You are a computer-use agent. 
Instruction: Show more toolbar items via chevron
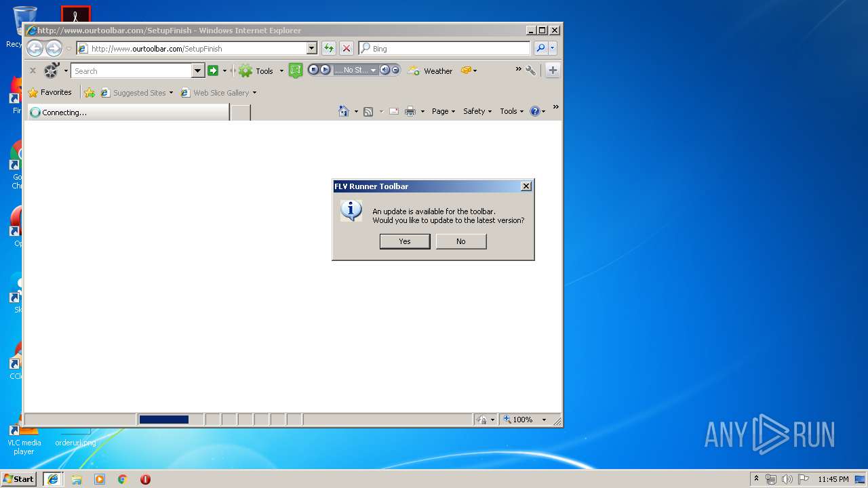point(519,69)
